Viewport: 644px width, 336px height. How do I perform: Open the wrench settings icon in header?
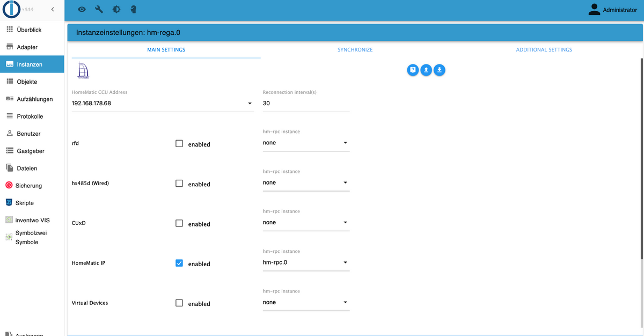click(99, 10)
